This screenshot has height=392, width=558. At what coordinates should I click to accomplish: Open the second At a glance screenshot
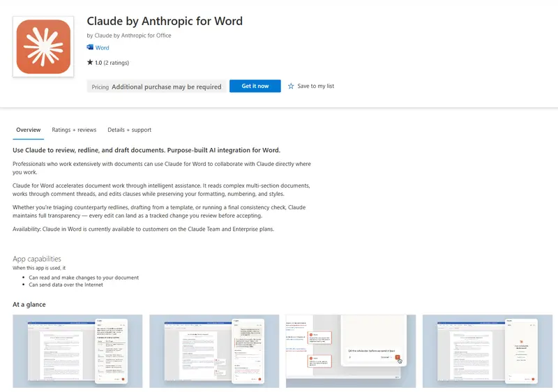tap(214, 351)
